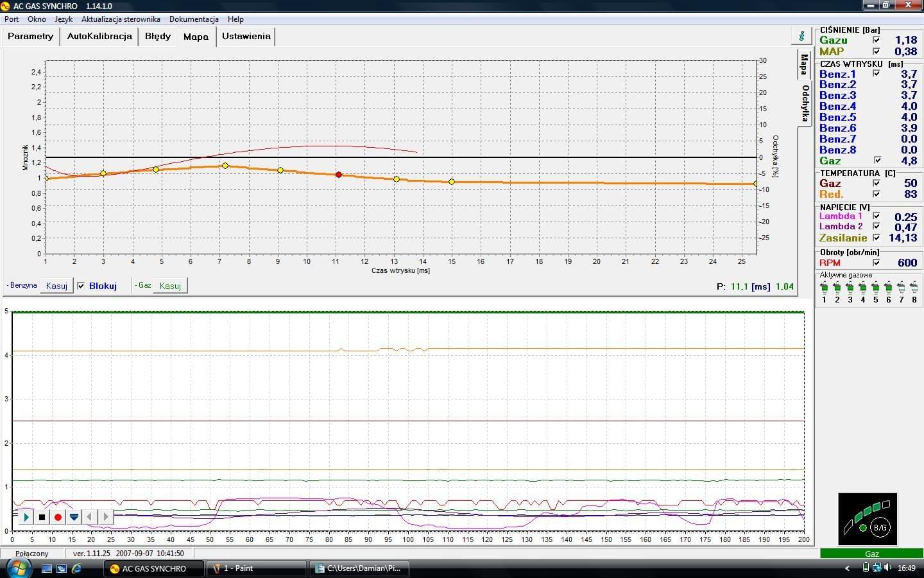Toggle gas injector 2 icon
This screenshot has height=578, width=924.
[x=837, y=287]
